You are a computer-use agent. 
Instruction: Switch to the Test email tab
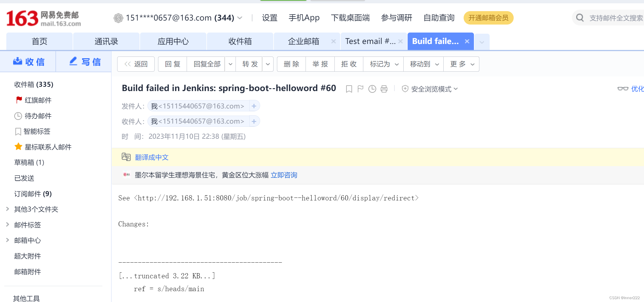[x=370, y=41]
